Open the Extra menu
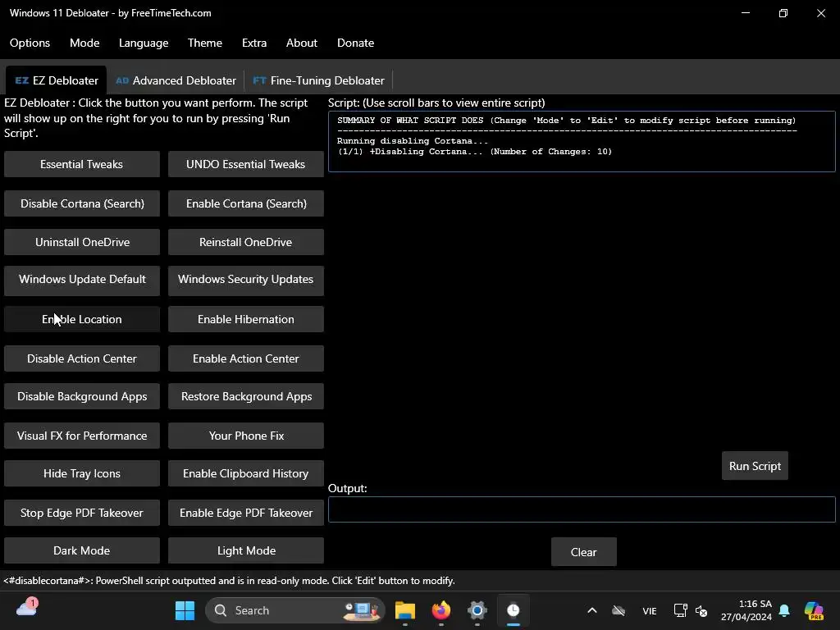 point(254,43)
